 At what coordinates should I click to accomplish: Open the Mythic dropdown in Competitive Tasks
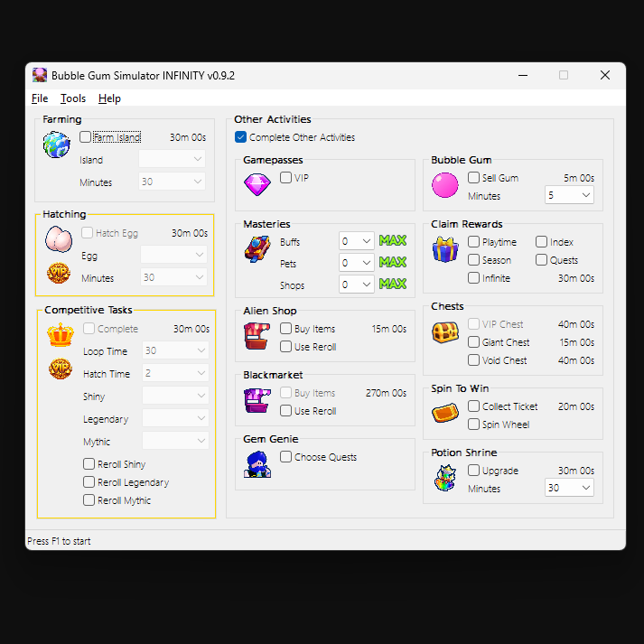pyautogui.click(x=176, y=441)
